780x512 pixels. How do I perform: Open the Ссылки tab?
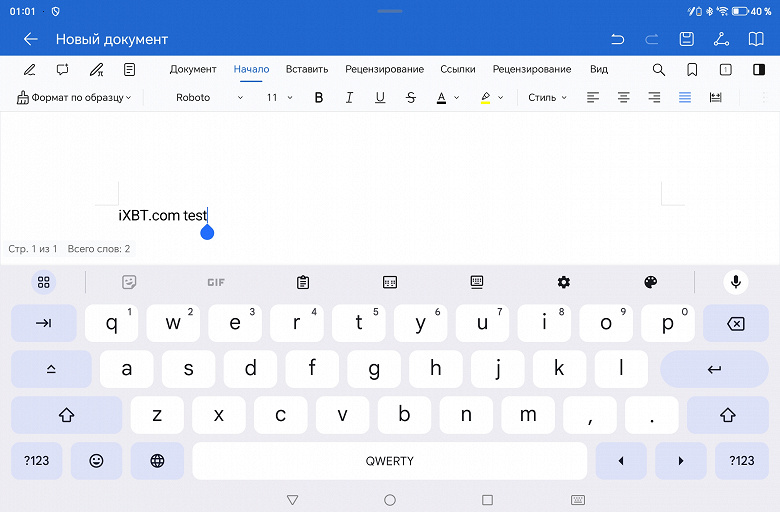point(458,69)
